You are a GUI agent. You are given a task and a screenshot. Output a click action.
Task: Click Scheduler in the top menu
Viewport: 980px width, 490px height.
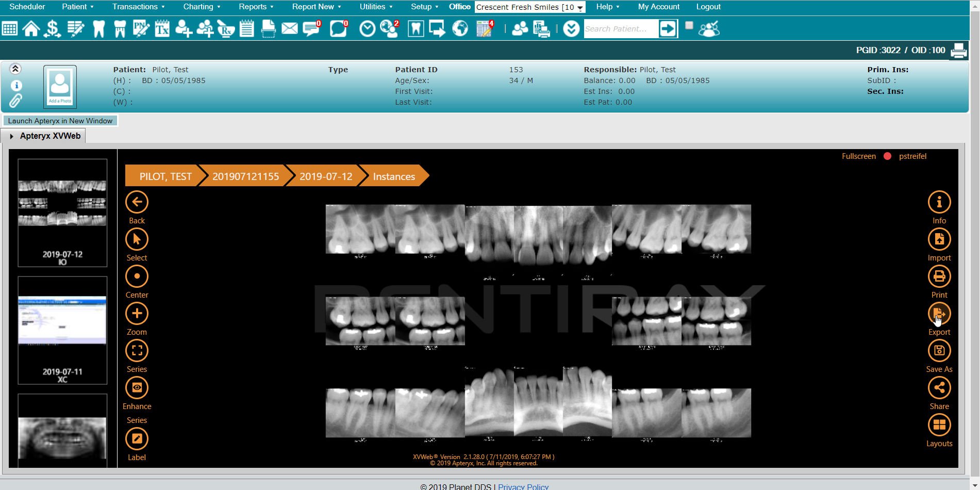pyautogui.click(x=27, y=7)
